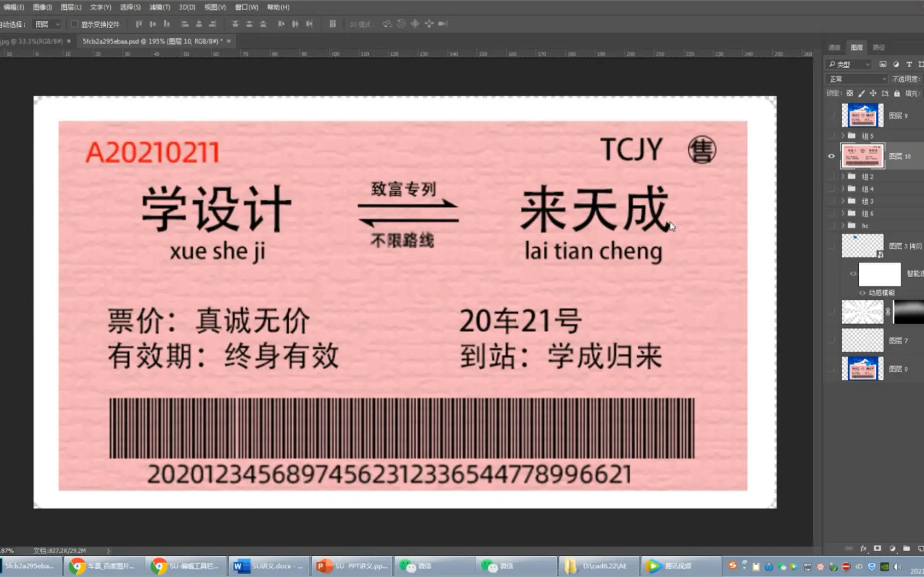
Task: Click the align left edges icon
Action: [x=185, y=24]
